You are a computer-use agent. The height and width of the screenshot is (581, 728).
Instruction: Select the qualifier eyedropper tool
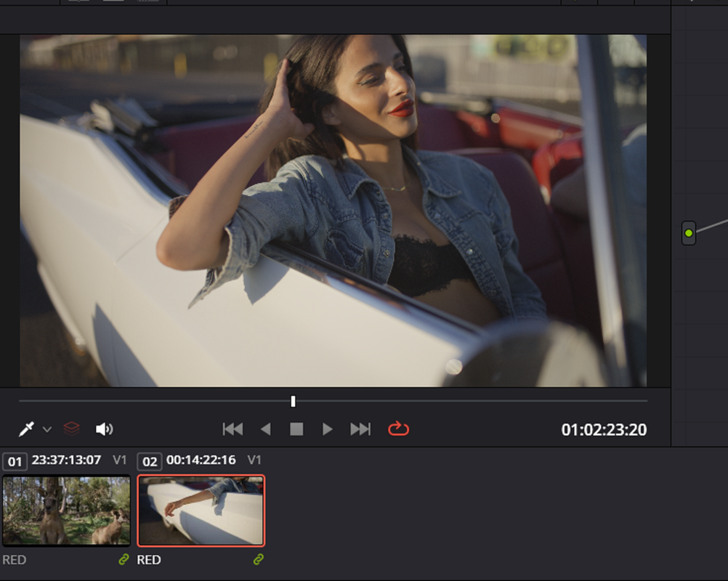click(26, 428)
